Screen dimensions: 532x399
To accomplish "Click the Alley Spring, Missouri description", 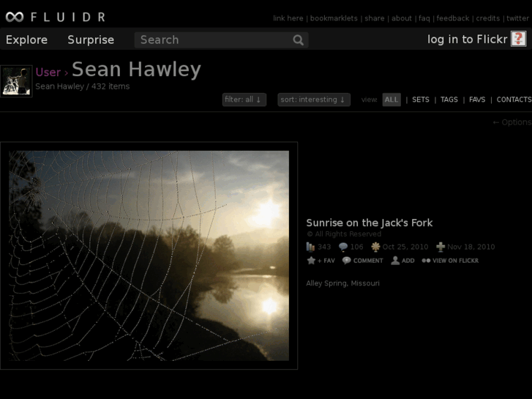I will point(342,283).
